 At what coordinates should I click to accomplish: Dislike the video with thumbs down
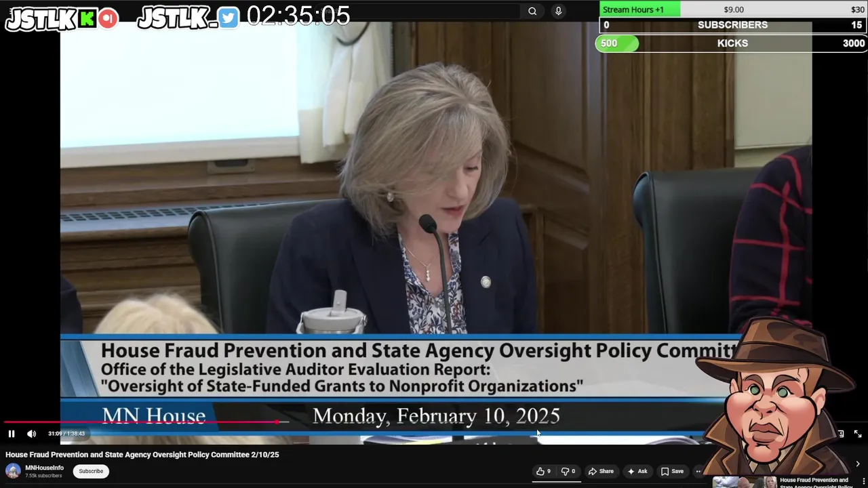(568, 471)
